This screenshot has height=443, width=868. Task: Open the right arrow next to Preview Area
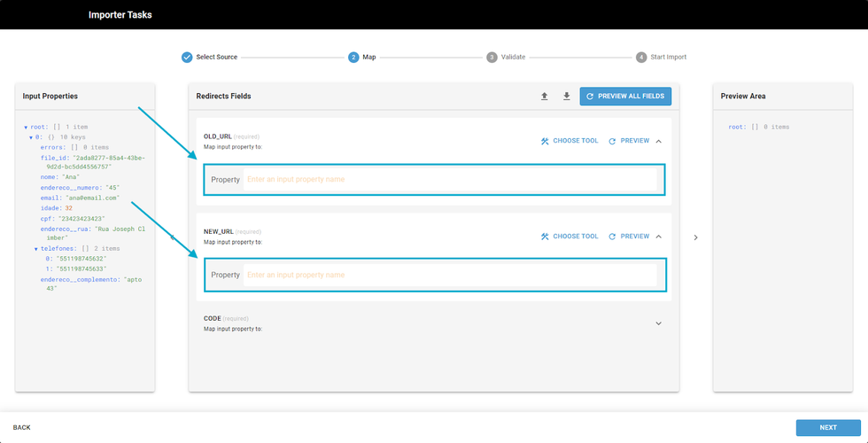point(695,237)
